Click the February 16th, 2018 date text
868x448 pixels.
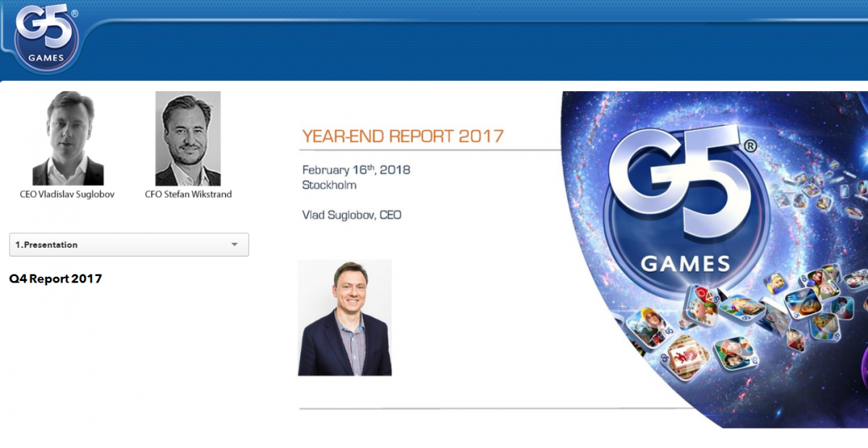[x=356, y=170]
